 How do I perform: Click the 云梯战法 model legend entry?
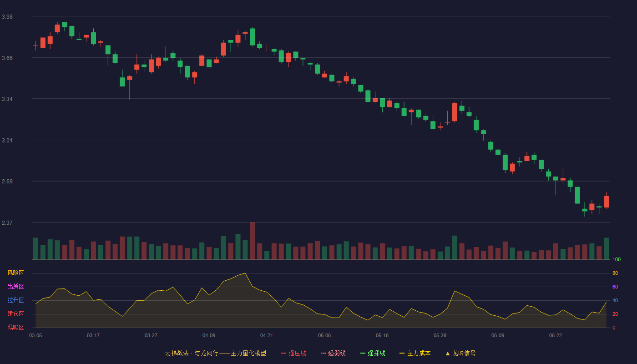click(x=216, y=353)
